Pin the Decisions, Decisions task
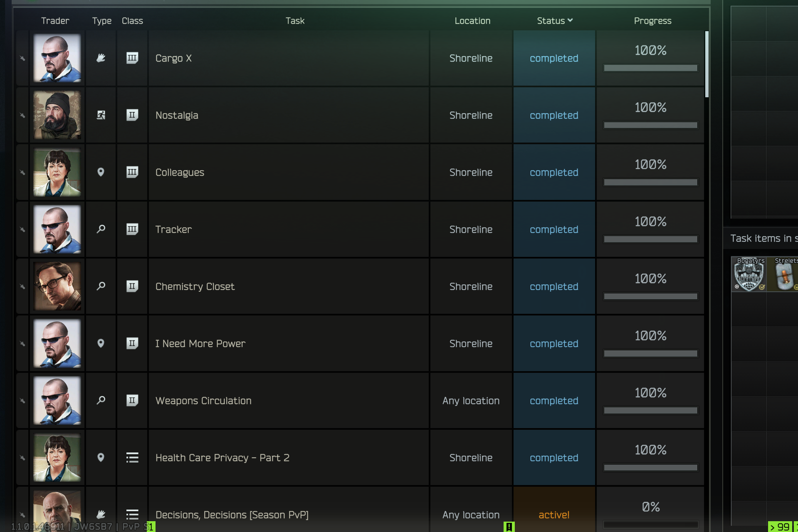Screen dimensions: 798x532 point(22,515)
